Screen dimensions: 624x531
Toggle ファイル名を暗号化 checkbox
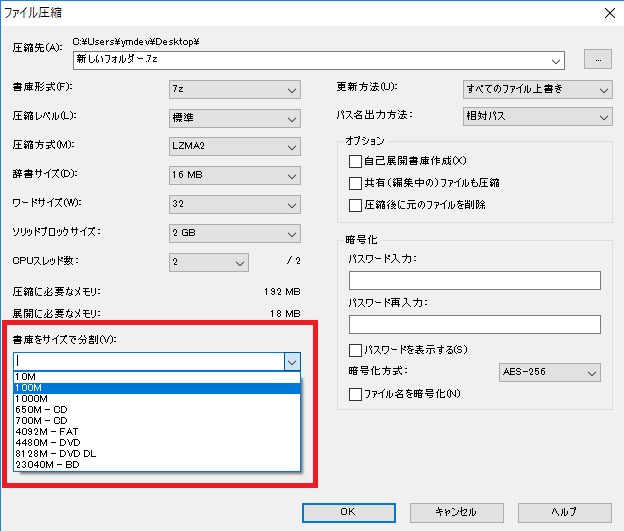tap(355, 394)
